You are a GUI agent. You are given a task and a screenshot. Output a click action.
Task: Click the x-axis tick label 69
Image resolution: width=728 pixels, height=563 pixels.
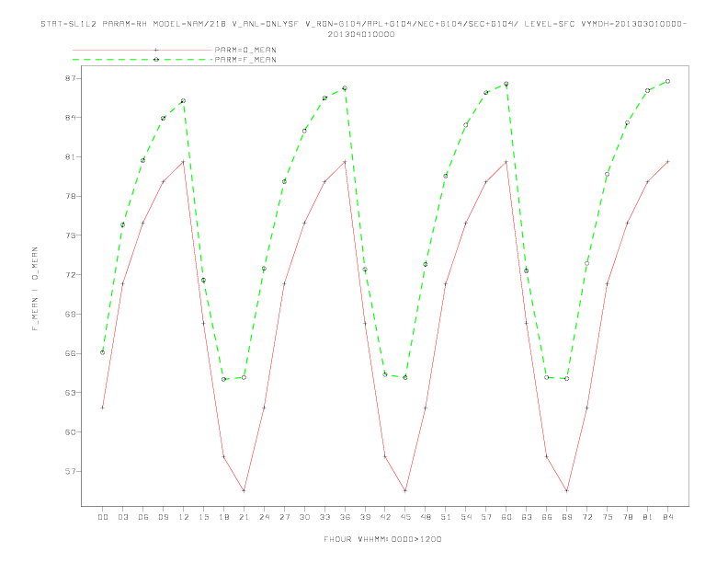(x=567, y=517)
